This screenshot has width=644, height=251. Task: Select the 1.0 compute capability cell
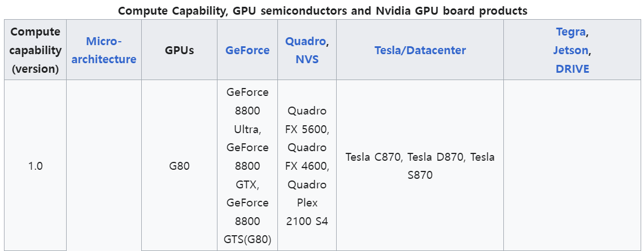pos(36,166)
